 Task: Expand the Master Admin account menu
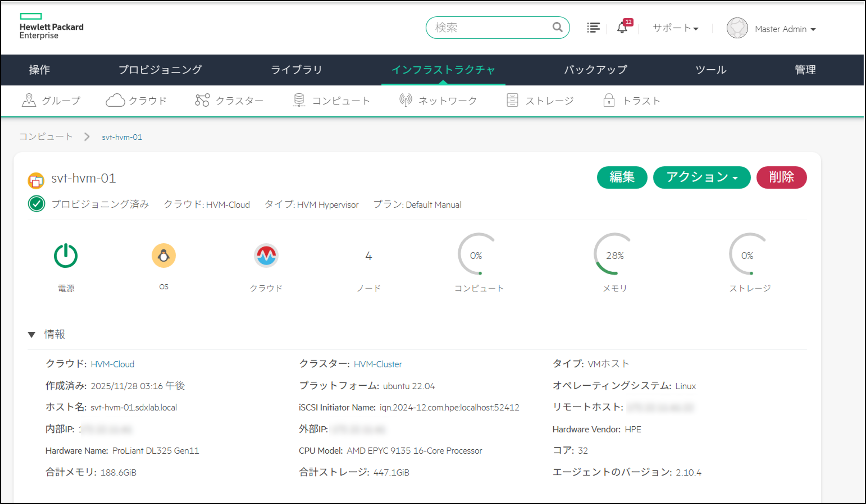[x=786, y=29]
